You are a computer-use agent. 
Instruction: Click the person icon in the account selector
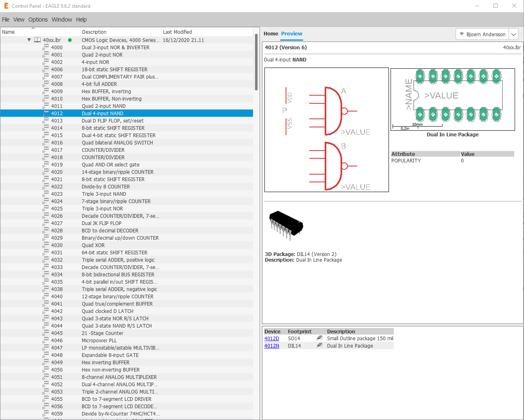[462, 34]
